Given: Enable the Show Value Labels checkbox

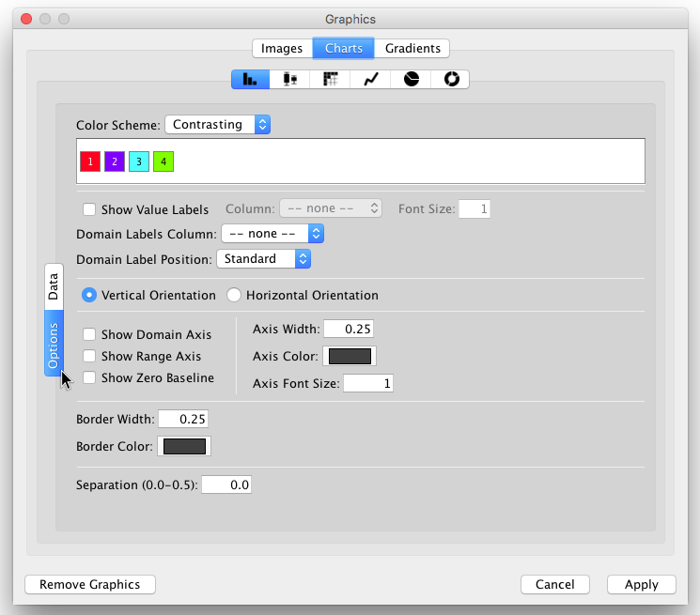Looking at the screenshot, I should 89,209.
